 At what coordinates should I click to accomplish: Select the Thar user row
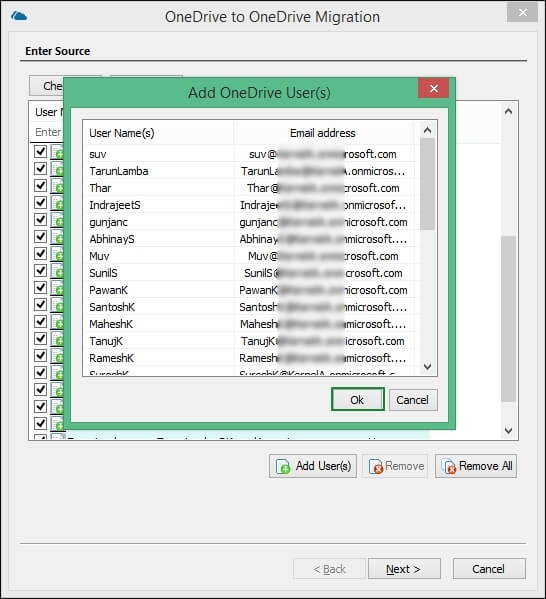[x=248, y=188]
